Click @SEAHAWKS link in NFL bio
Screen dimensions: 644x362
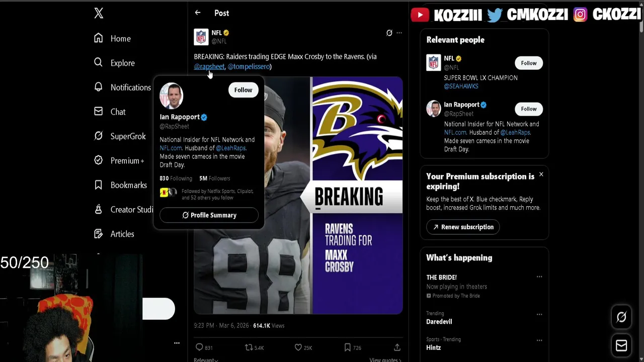coord(461,86)
